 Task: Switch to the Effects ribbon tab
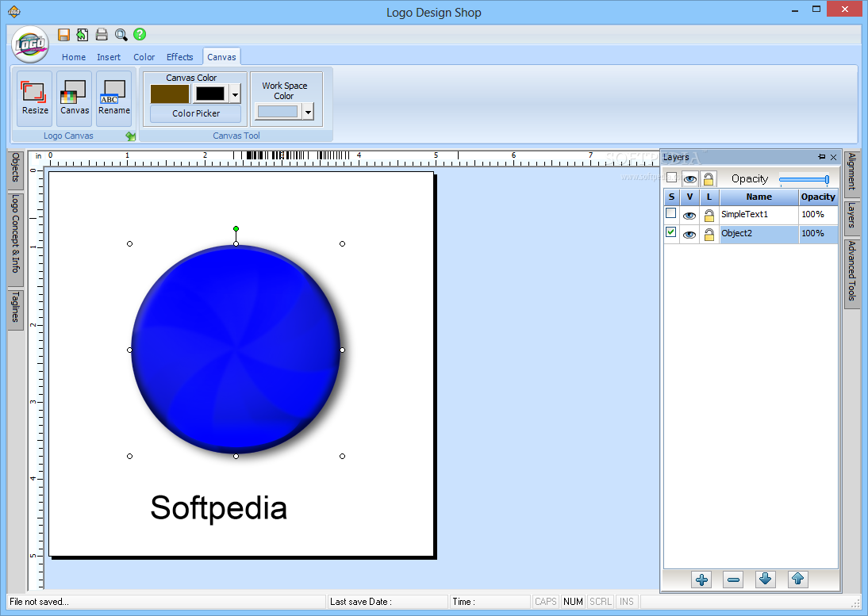point(180,57)
